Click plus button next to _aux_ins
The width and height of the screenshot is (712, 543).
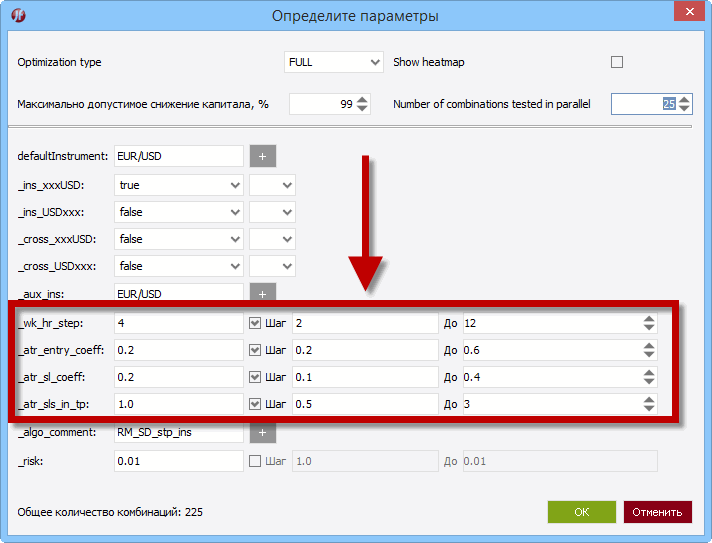(x=263, y=293)
